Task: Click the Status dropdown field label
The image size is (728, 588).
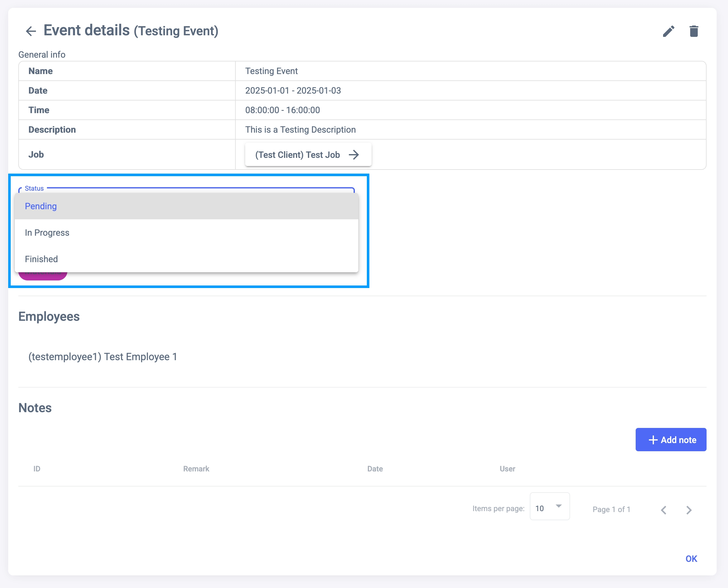Action: 34,188
